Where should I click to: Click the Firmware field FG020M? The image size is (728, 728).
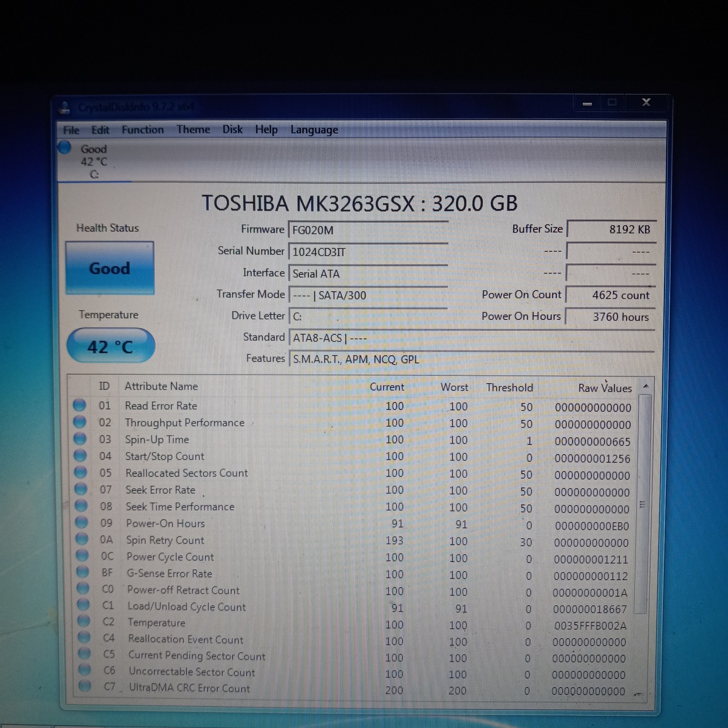(x=368, y=230)
